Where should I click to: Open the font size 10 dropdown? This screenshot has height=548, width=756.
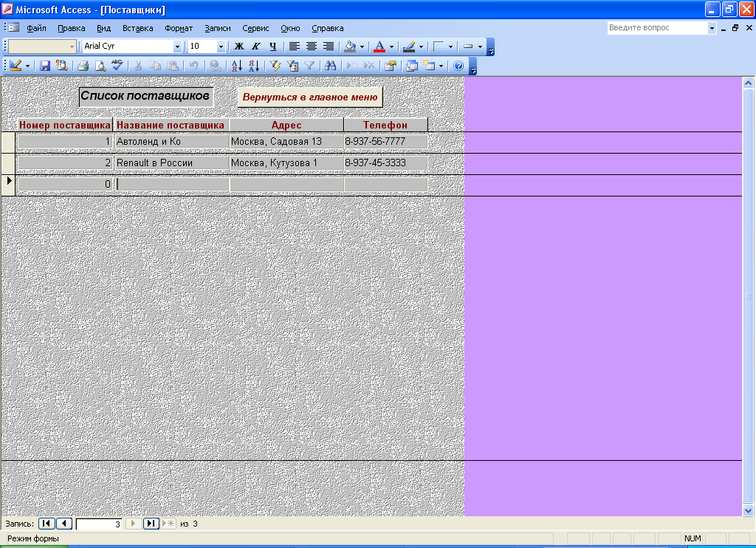click(x=221, y=47)
